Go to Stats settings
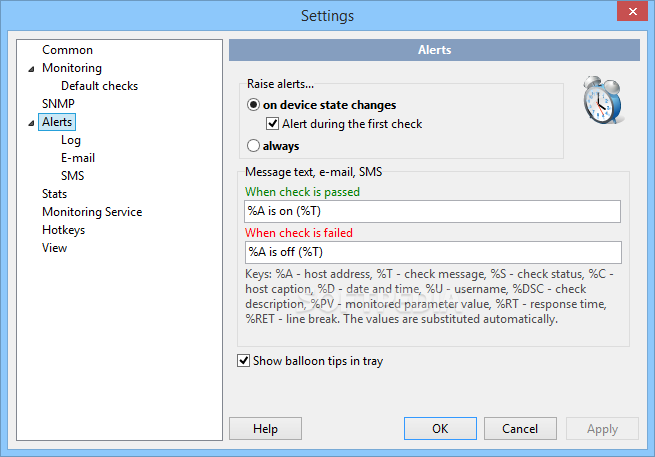The height and width of the screenshot is (457, 655). tap(54, 194)
